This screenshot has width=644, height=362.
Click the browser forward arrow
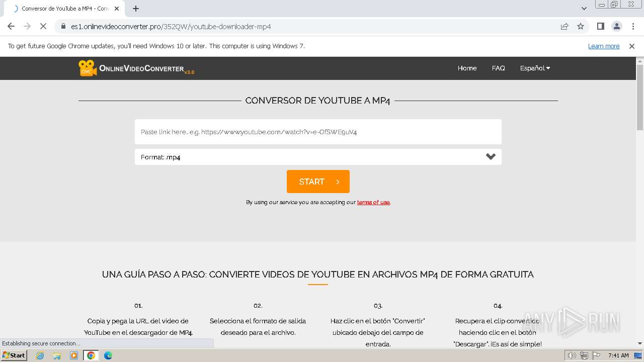[27, 26]
